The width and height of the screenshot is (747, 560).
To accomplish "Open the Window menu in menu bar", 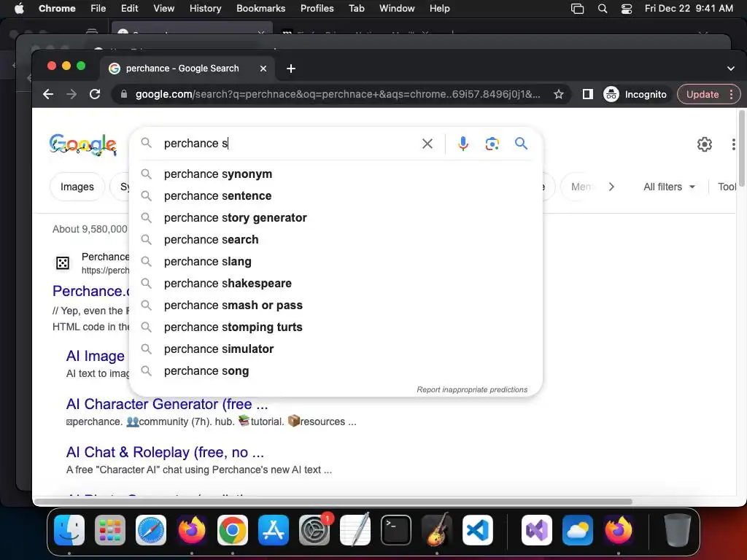I will (x=397, y=9).
